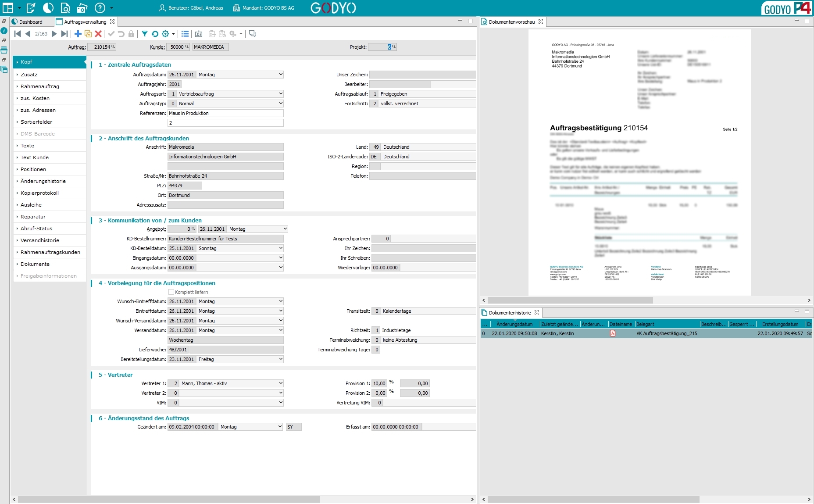Expand the Vertreter 1 dropdown
814x504 pixels.
pos(281,383)
